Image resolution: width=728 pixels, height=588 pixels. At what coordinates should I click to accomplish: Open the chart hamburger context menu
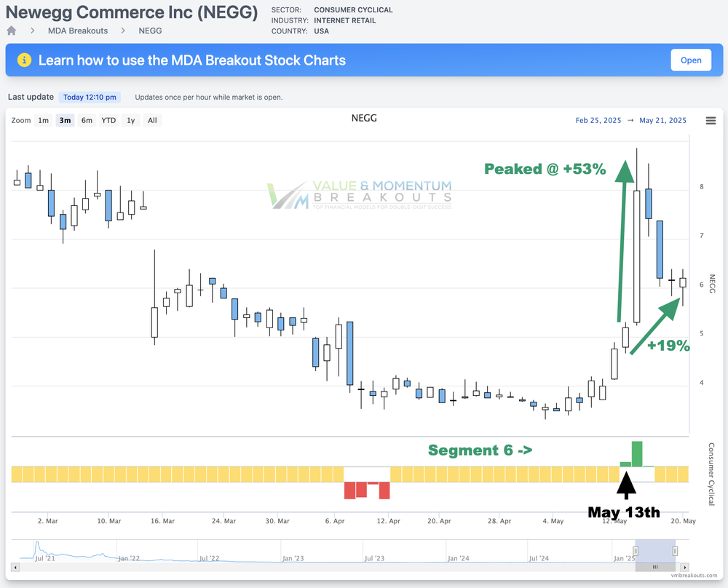pos(711,121)
